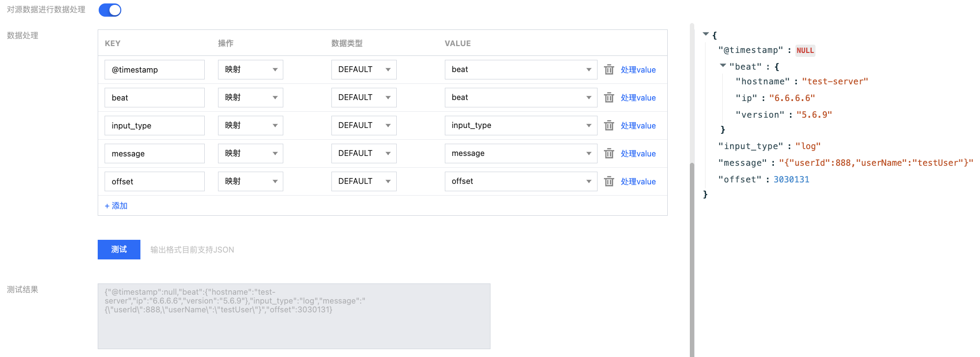
Task: Open operation dropdown for @timestamp row
Action: tap(250, 70)
